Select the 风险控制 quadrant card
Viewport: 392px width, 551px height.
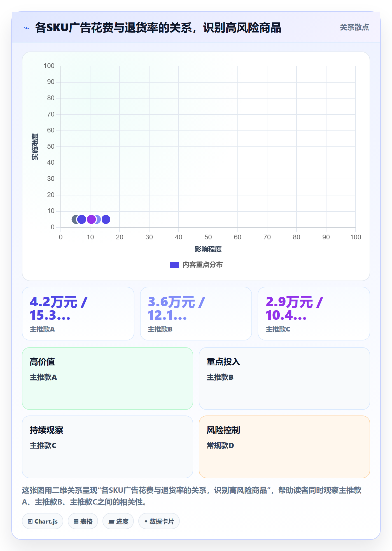point(284,447)
